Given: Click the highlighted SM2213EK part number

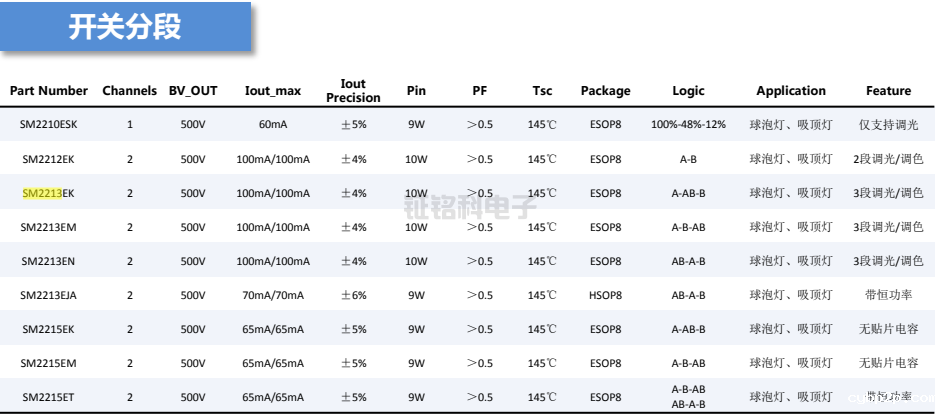Looking at the screenshot, I should click(x=48, y=193).
